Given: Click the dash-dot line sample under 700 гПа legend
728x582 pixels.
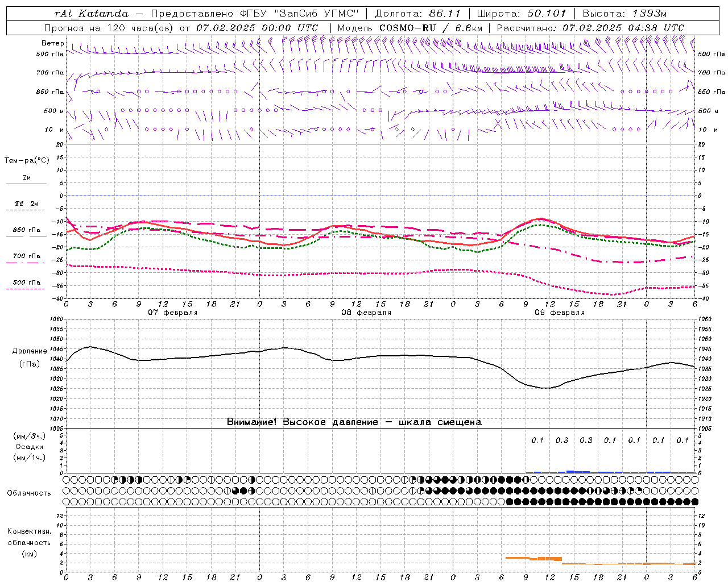Looking at the screenshot, I should pyautogui.click(x=26, y=263).
